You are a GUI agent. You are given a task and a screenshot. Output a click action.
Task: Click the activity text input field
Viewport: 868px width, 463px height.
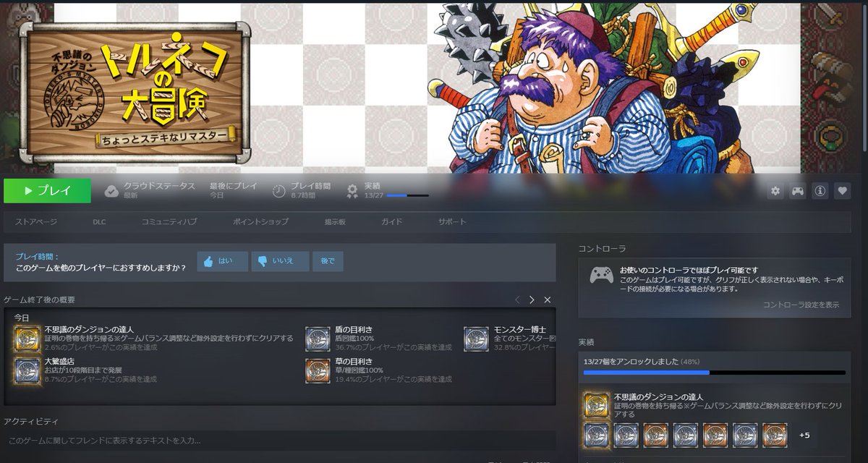coord(279,440)
